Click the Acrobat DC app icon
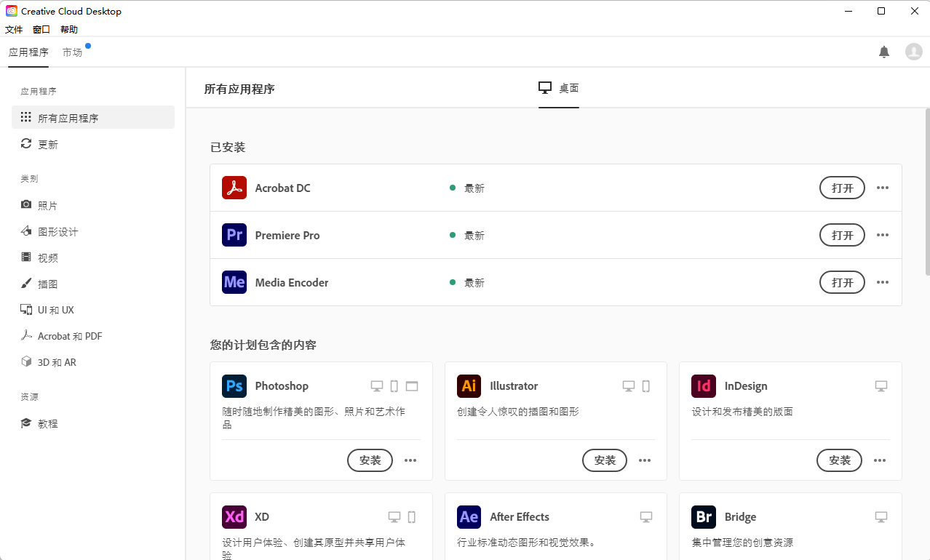 coord(234,188)
